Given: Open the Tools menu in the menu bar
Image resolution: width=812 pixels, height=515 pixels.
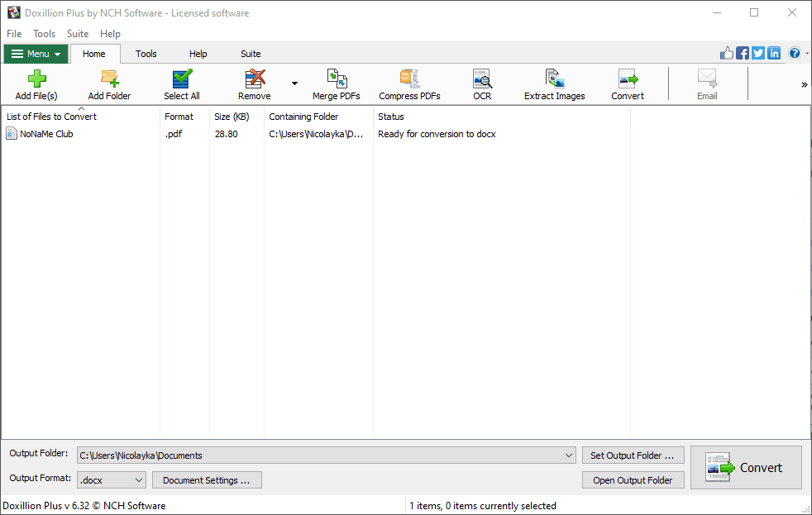Looking at the screenshot, I should [44, 34].
